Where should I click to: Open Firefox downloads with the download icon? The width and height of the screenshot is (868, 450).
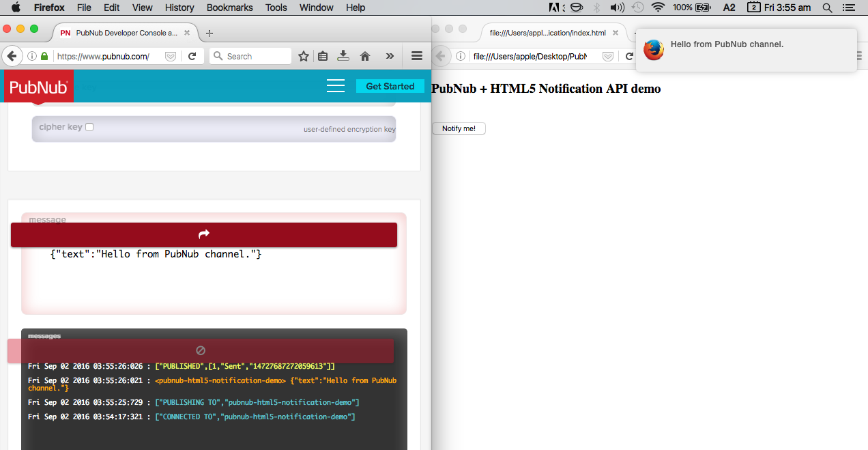[x=343, y=55]
